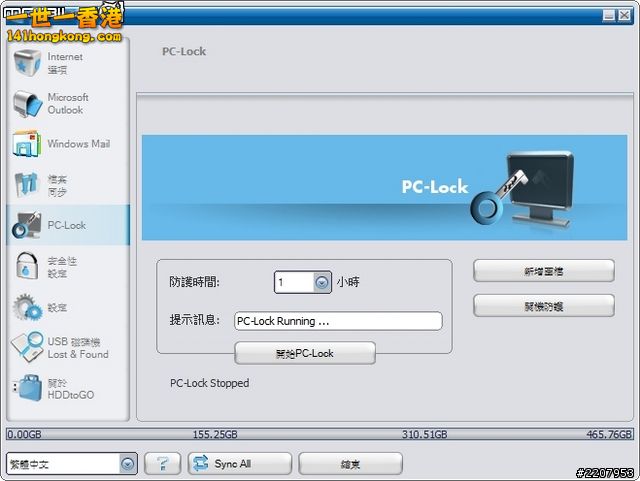Expand the protection time hours dropdown
This screenshot has height=481, width=640.
322,283
